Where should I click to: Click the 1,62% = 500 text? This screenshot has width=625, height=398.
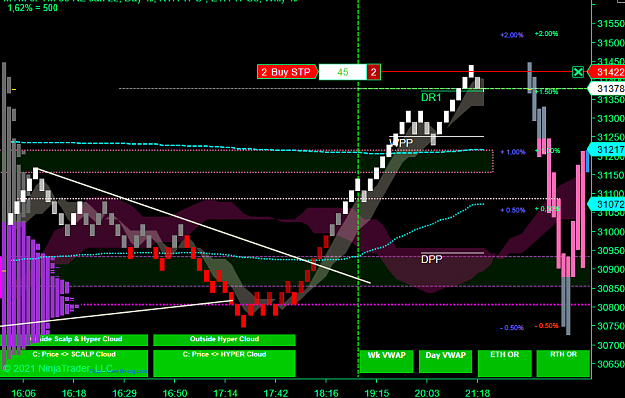pyautogui.click(x=33, y=8)
